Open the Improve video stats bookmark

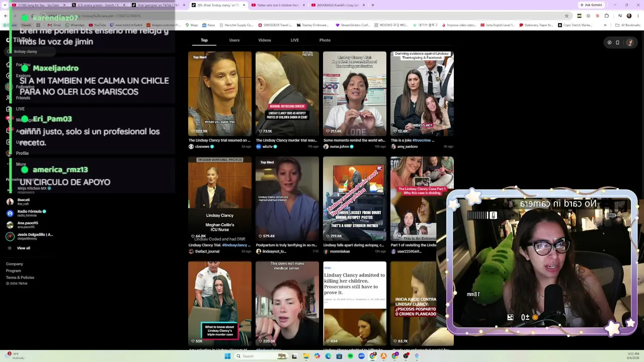click(459, 25)
